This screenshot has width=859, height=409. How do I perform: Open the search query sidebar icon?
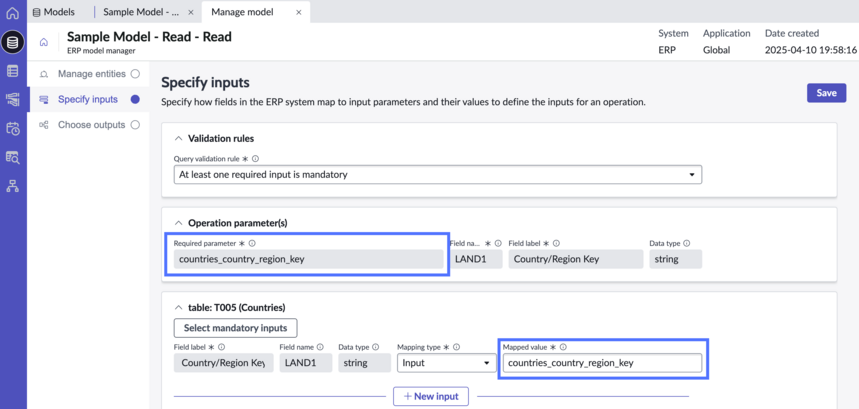click(12, 158)
